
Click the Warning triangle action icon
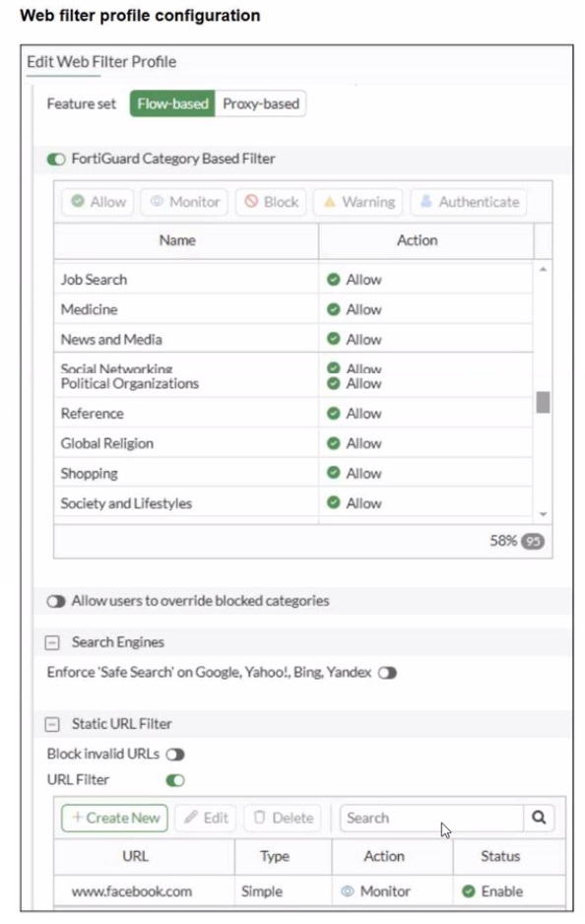tap(329, 202)
